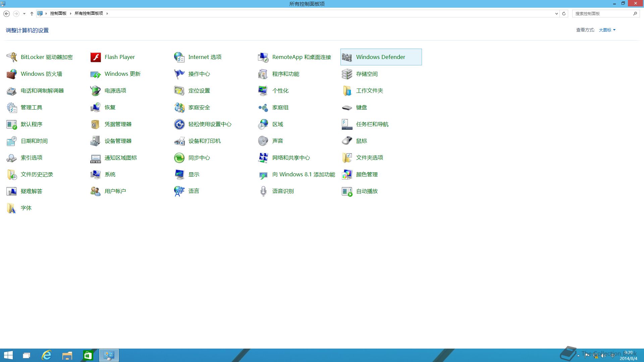The image size is (644, 362).
Task: Expand chevron before 控制面板 breadcrumb
Action: click(x=46, y=14)
